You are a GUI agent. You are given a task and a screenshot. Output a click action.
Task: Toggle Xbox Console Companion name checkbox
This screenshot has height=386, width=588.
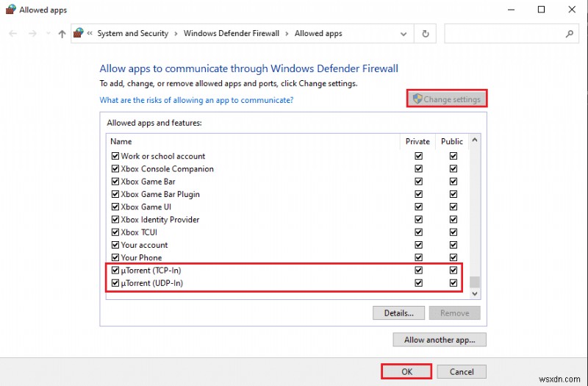pos(115,168)
